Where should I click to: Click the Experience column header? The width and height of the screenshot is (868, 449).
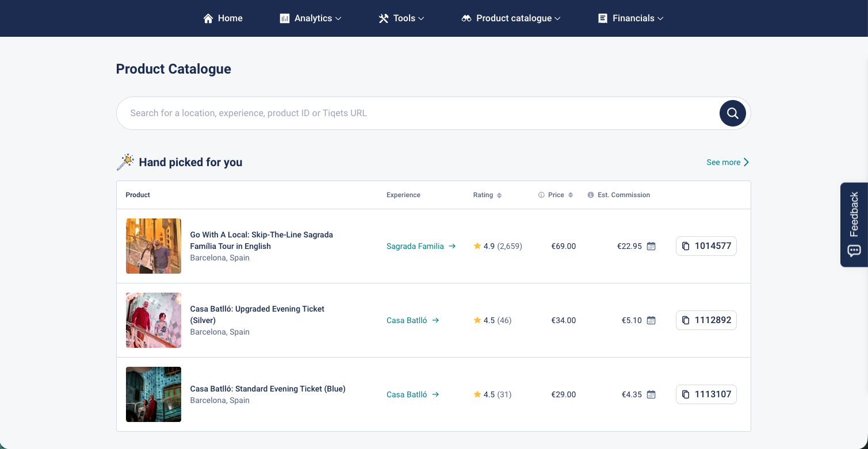[x=403, y=195]
